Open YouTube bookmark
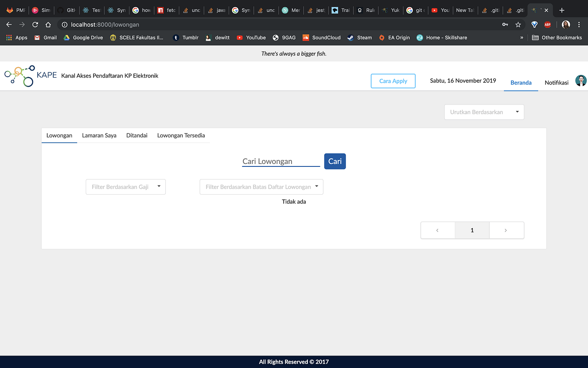 pos(251,38)
